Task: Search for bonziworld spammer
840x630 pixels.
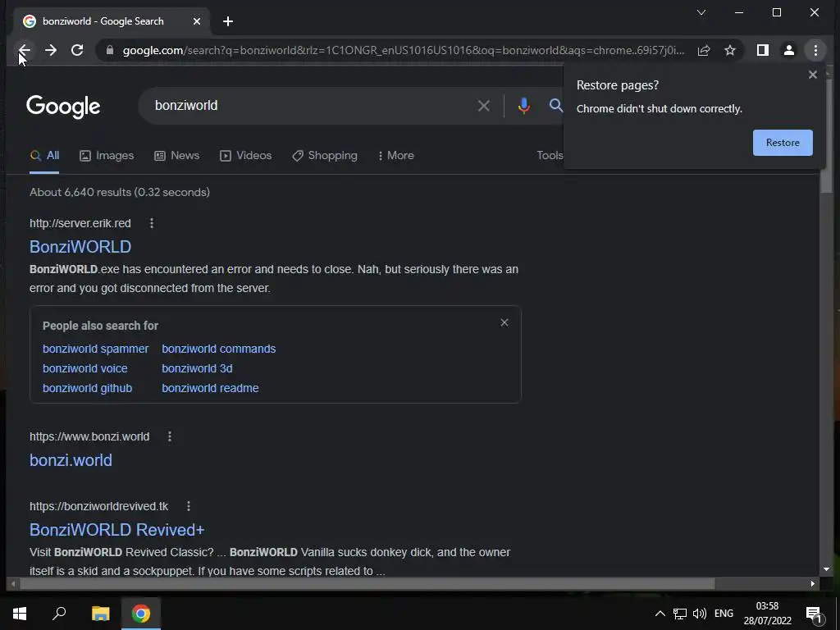Action: [95, 349]
